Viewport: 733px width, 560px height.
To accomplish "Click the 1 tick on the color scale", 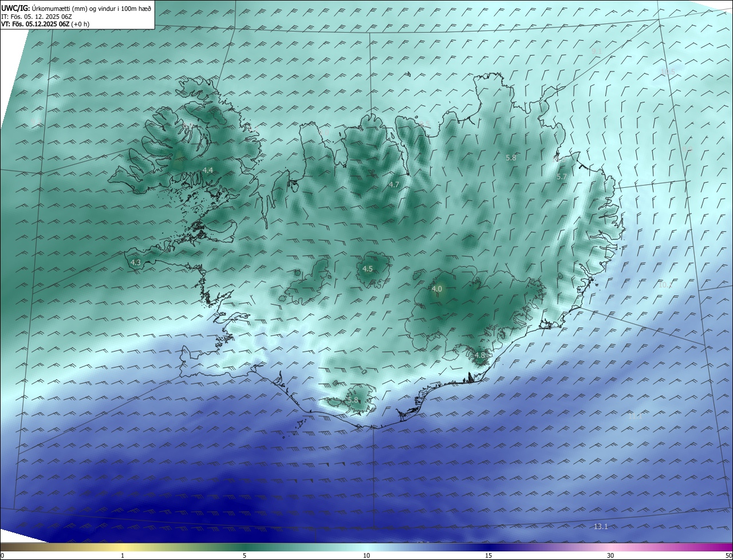I will (x=123, y=555).
